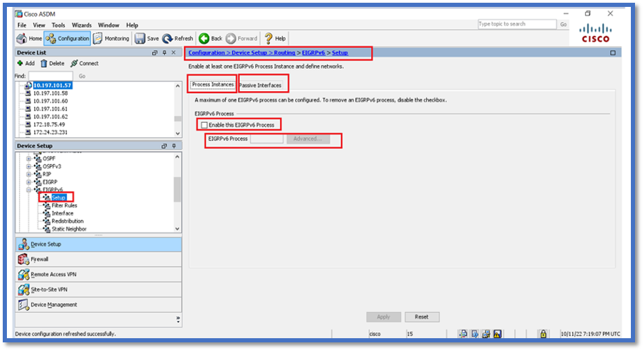This screenshot has height=352, width=644.
Task: Expand the EIGRP tree node
Action: pyautogui.click(x=29, y=182)
